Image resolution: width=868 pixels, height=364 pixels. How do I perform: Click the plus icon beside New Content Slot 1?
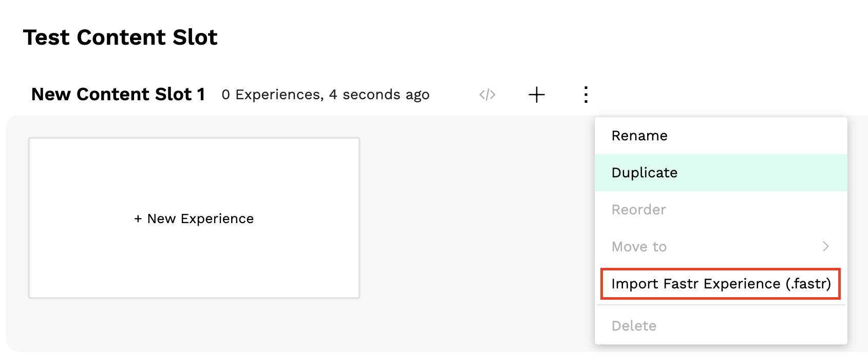point(536,95)
